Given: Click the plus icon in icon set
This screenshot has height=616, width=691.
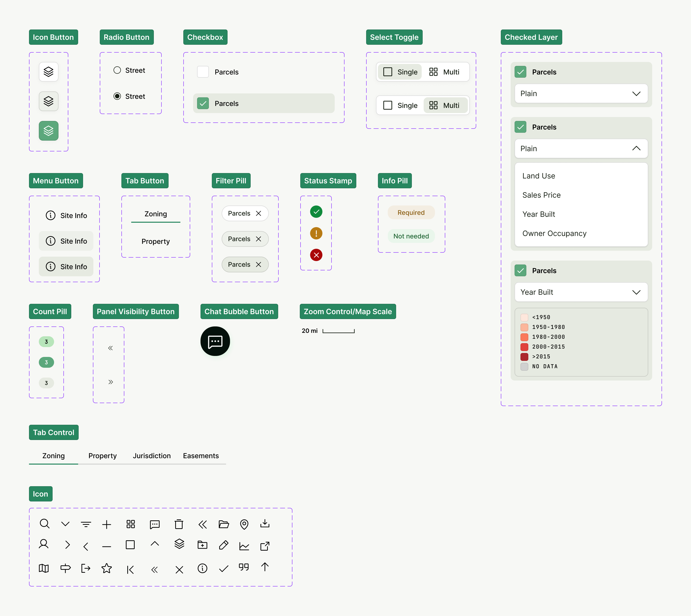Looking at the screenshot, I should [x=107, y=525].
